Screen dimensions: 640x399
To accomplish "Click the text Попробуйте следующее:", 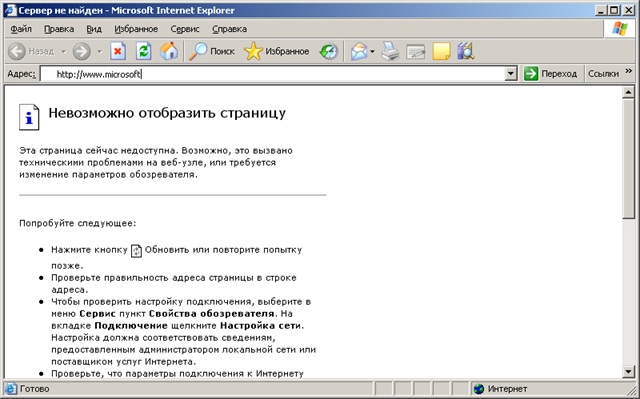I will click(x=78, y=224).
